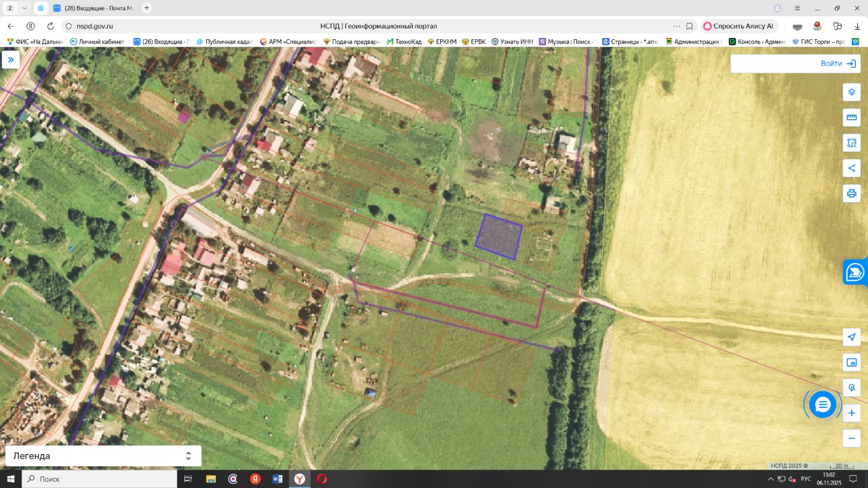Viewport: 868px width, 488px height.
Task: Center map on my location
Action: [x=852, y=338]
